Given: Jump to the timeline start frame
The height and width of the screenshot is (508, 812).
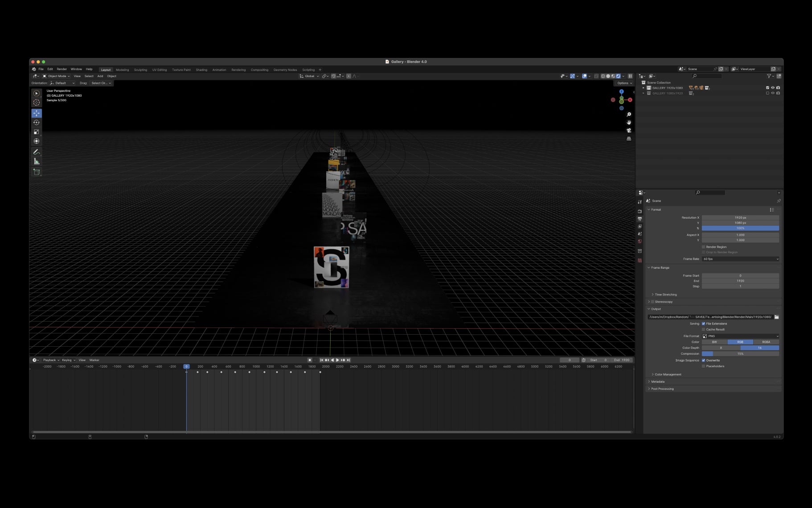Looking at the screenshot, I should (x=322, y=360).
